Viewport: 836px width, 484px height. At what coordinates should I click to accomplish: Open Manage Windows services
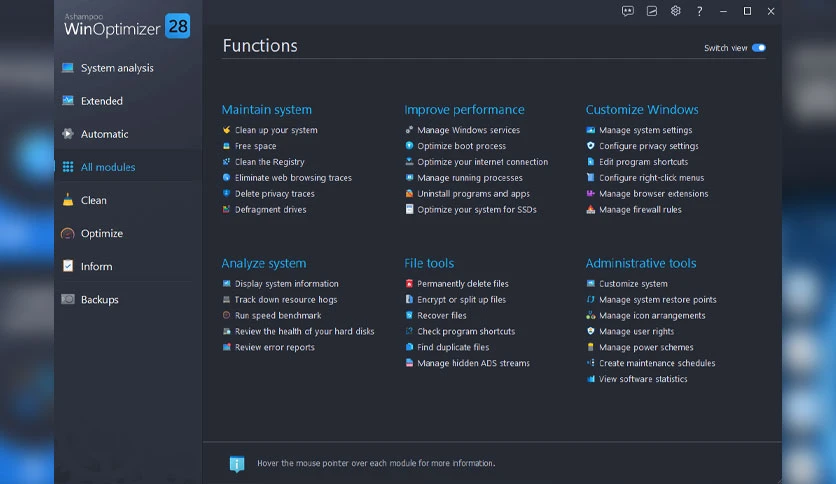(468, 130)
